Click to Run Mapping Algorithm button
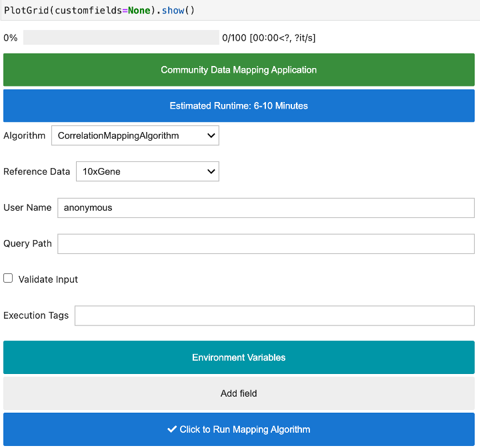 pos(239,429)
